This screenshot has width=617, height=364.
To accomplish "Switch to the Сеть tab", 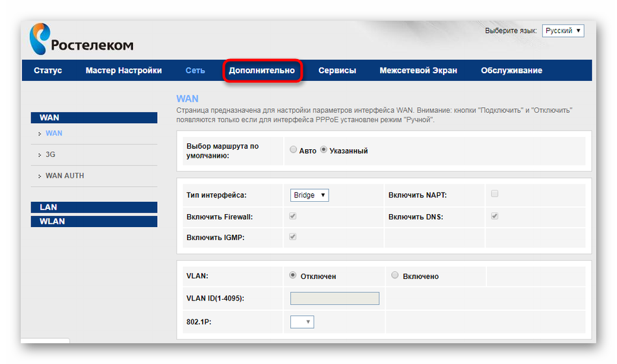I will tap(195, 71).
